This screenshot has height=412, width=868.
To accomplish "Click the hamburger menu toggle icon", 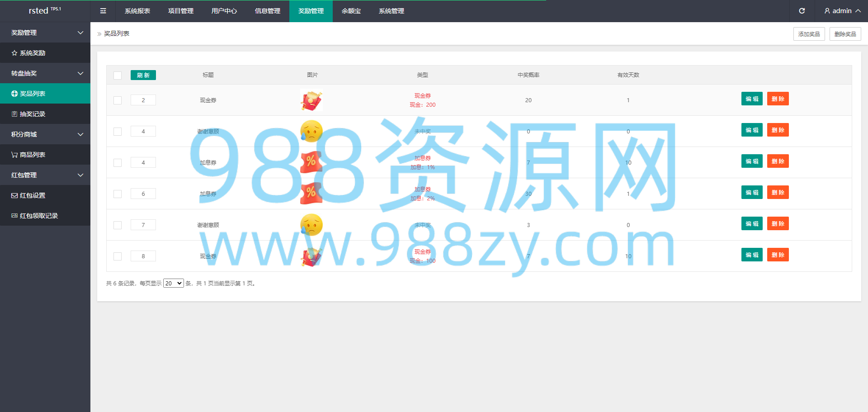I will click(x=103, y=11).
